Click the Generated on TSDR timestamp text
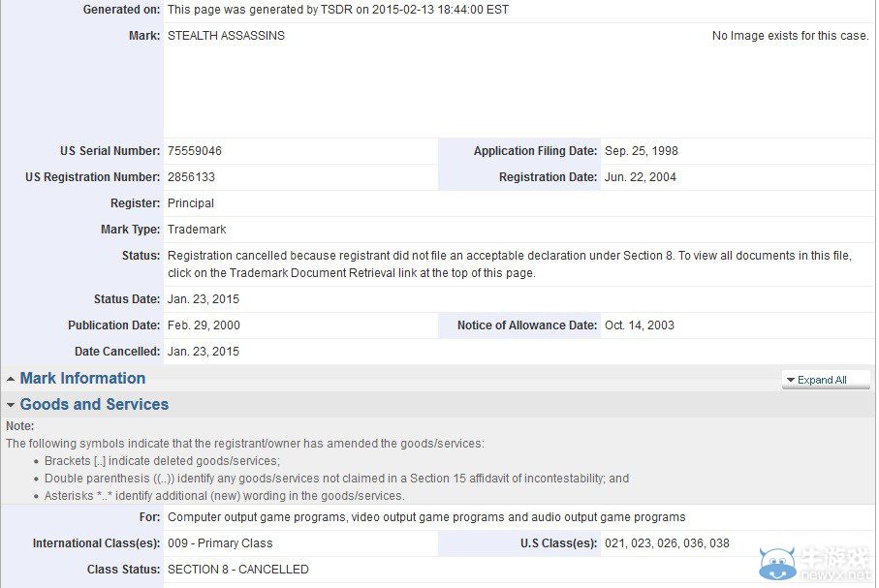Screen dimensions: 879x588 point(338,10)
